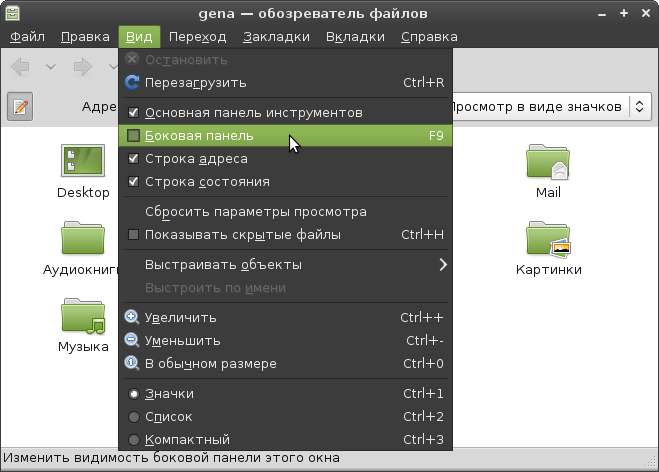Open the Закладки menu
The width and height of the screenshot is (659, 472).
[x=276, y=37]
